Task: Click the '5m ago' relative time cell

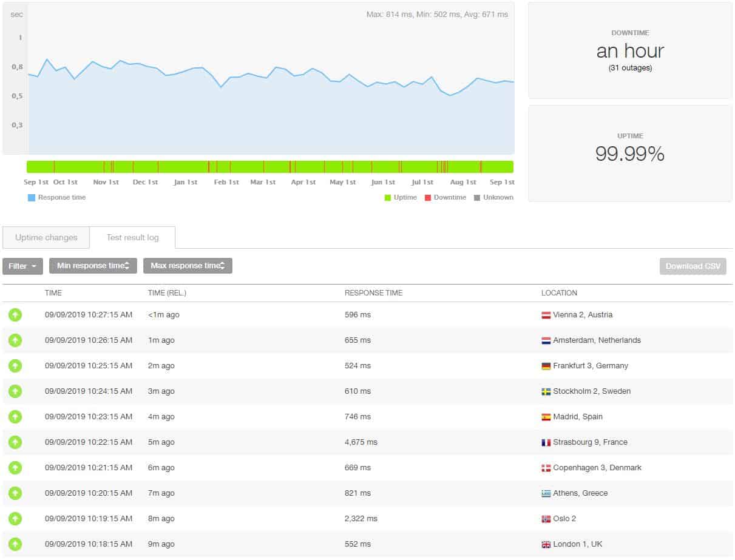Action: pos(161,442)
